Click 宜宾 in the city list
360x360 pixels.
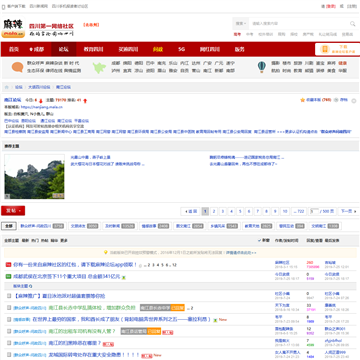point(127,71)
